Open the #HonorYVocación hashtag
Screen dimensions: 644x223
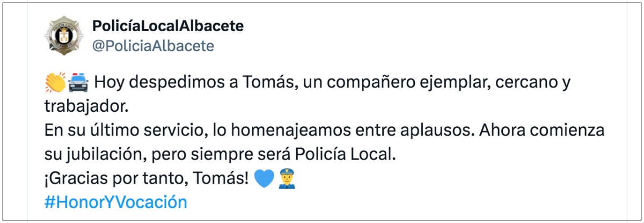click(115, 202)
